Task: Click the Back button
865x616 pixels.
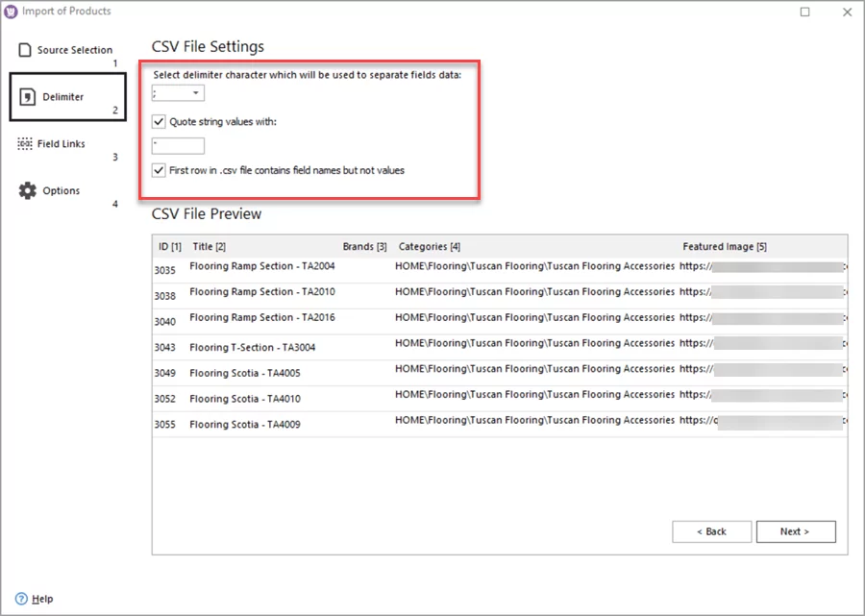Action: point(711,531)
